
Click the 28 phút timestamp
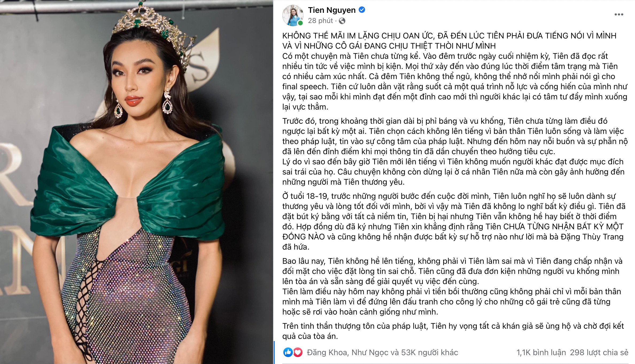[320, 21]
